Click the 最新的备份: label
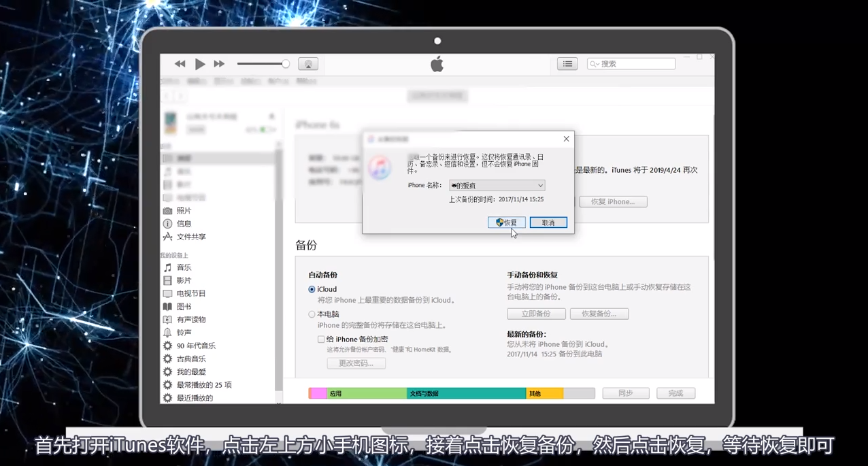This screenshot has height=466, width=868. coord(527,335)
